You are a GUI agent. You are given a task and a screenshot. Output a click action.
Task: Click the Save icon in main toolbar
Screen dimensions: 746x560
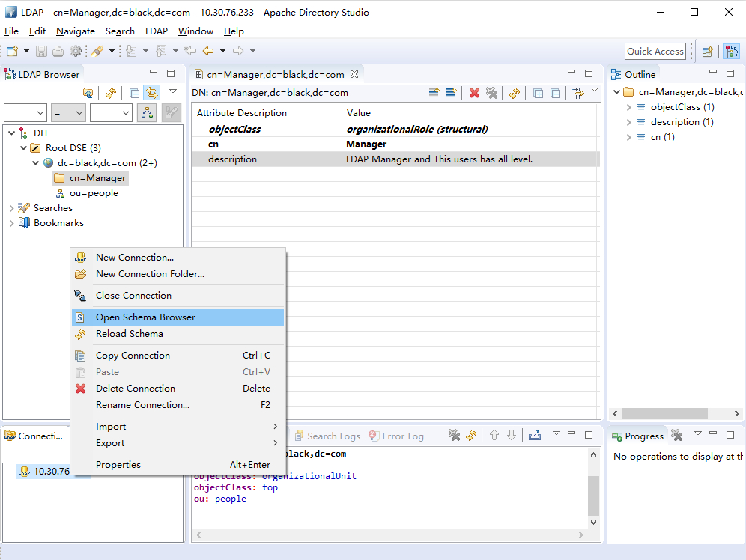tap(42, 51)
